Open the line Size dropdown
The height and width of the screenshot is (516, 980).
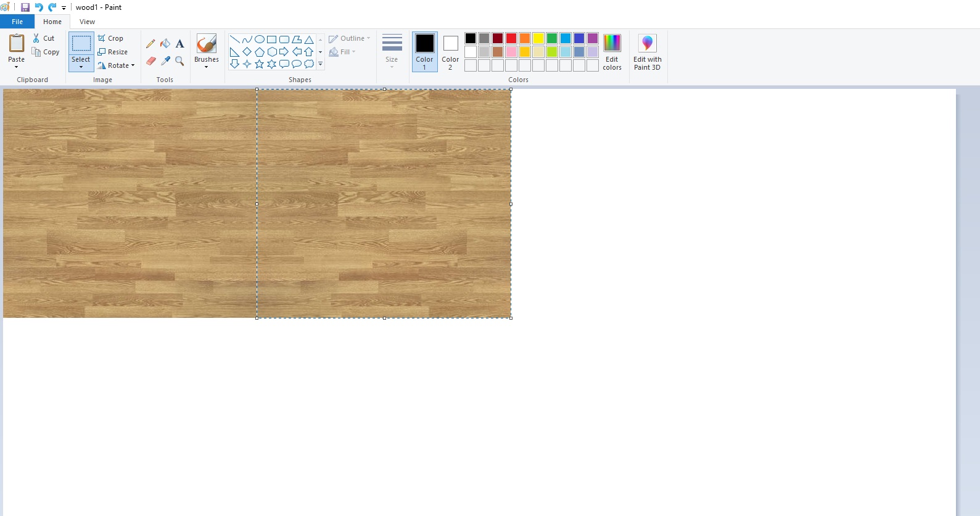point(392,52)
